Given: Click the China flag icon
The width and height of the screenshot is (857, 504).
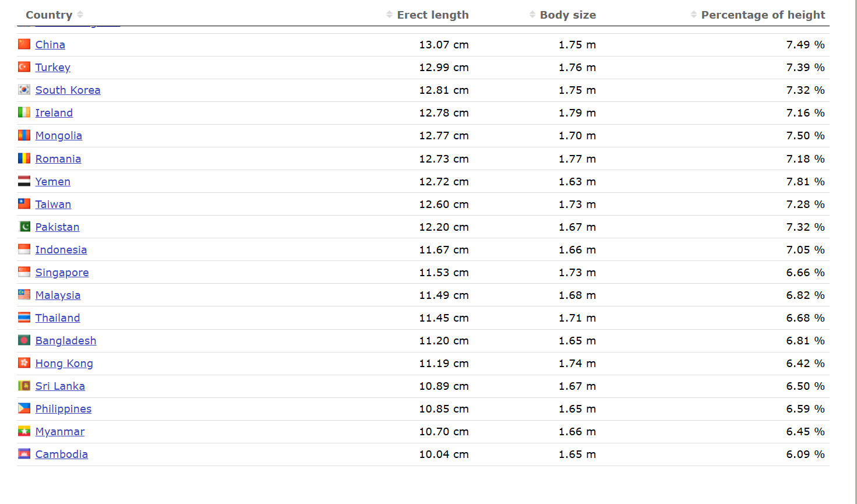Looking at the screenshot, I should point(24,44).
